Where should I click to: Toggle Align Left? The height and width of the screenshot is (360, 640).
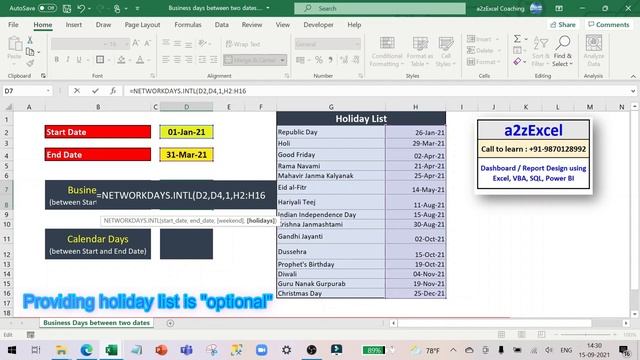coord(165,60)
